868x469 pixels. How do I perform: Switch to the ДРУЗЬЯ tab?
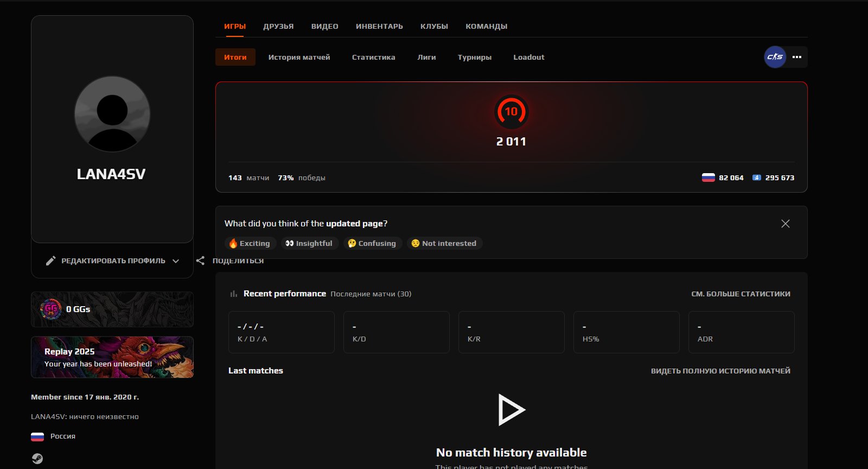(x=278, y=26)
